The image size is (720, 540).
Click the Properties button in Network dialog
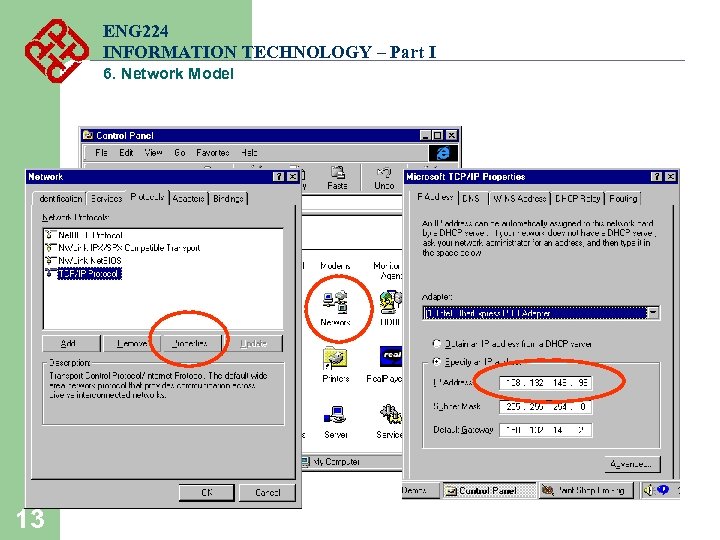[x=191, y=343]
